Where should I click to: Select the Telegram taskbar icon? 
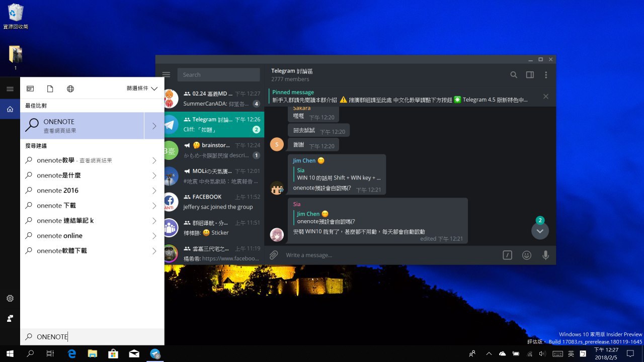(x=155, y=353)
